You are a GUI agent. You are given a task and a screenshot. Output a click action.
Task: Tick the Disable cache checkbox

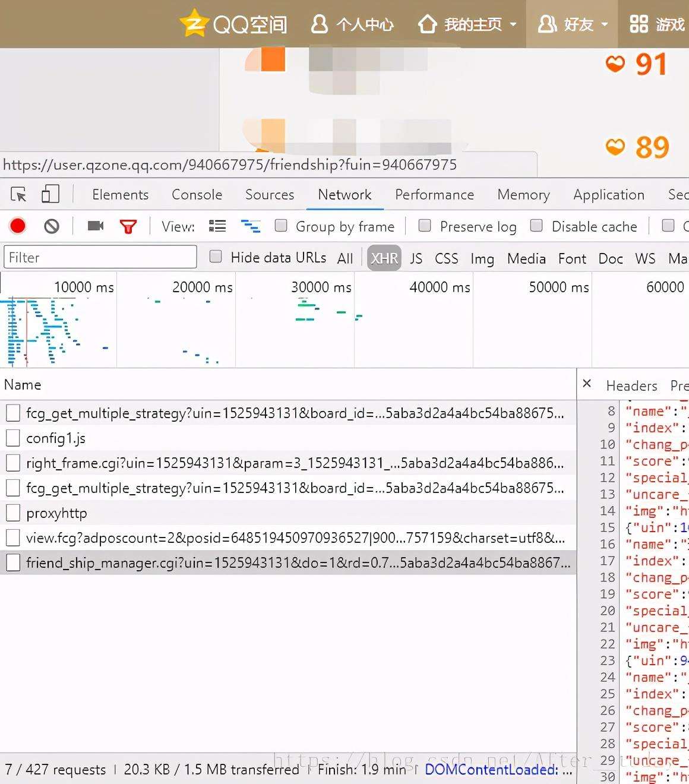[x=536, y=226]
